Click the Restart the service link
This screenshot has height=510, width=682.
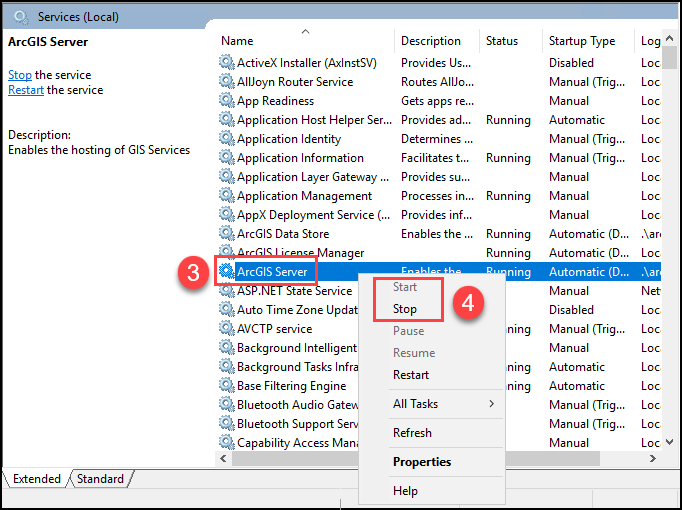click(x=26, y=90)
